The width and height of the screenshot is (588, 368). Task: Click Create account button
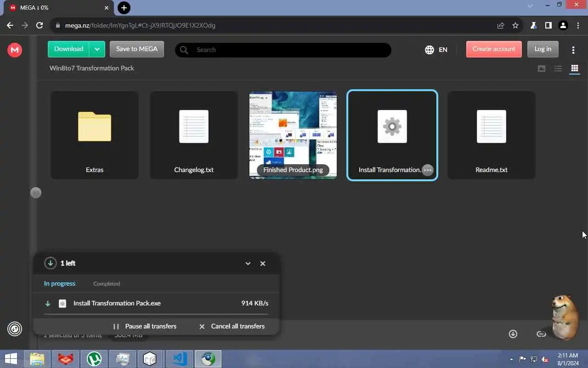tap(494, 49)
